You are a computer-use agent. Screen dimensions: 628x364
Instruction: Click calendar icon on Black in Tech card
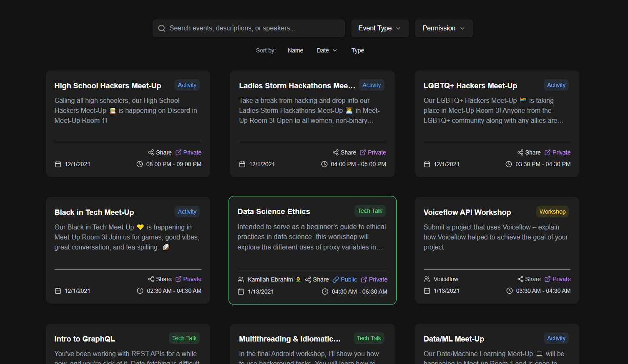pos(58,291)
